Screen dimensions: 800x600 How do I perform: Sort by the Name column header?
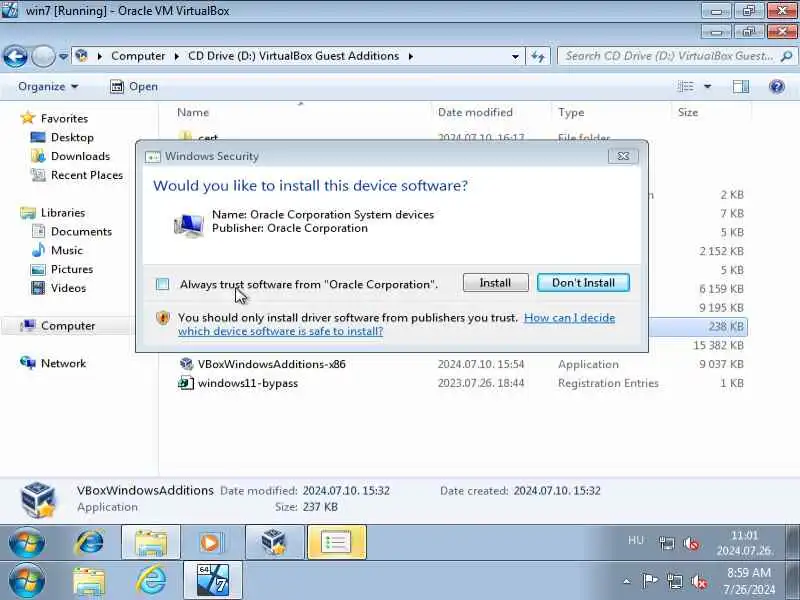pos(193,112)
